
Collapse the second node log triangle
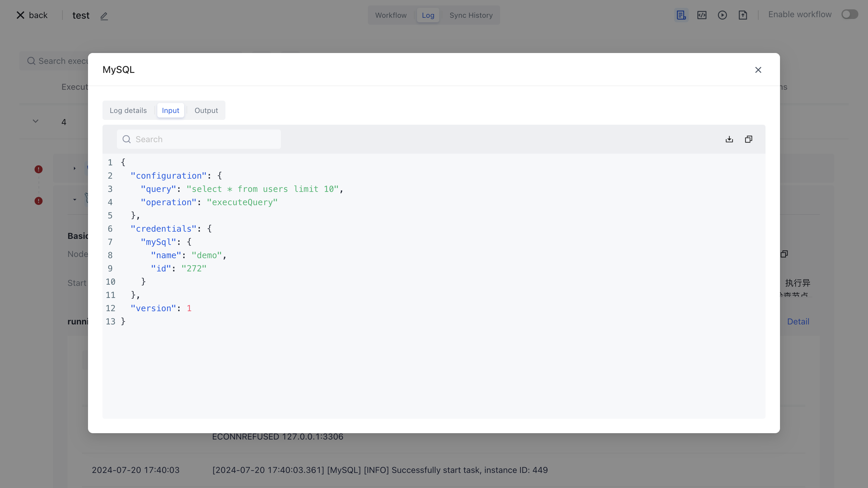pos(74,200)
